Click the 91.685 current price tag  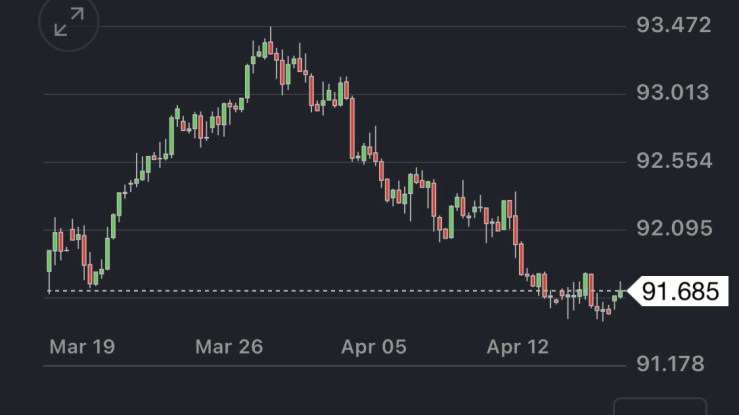click(x=679, y=292)
